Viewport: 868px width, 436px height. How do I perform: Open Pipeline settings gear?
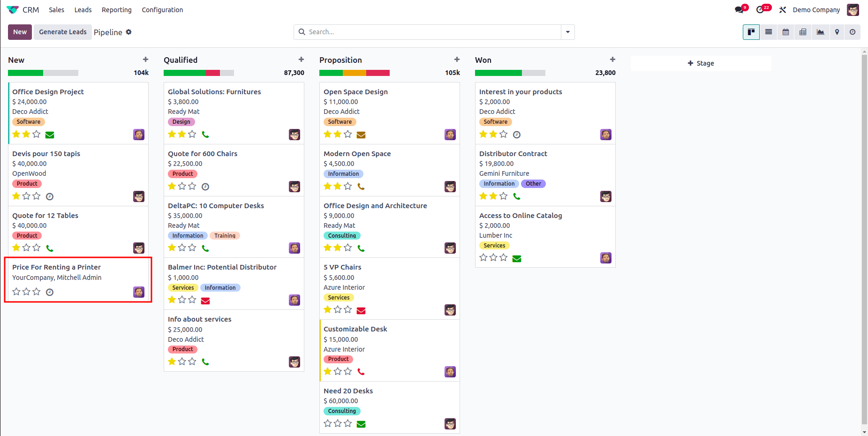tap(128, 32)
